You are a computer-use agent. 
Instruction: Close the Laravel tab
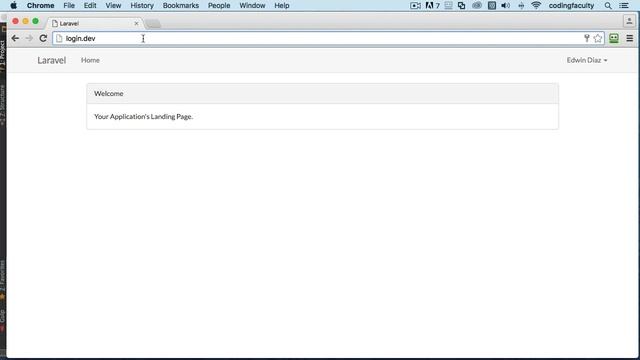[x=136, y=24]
